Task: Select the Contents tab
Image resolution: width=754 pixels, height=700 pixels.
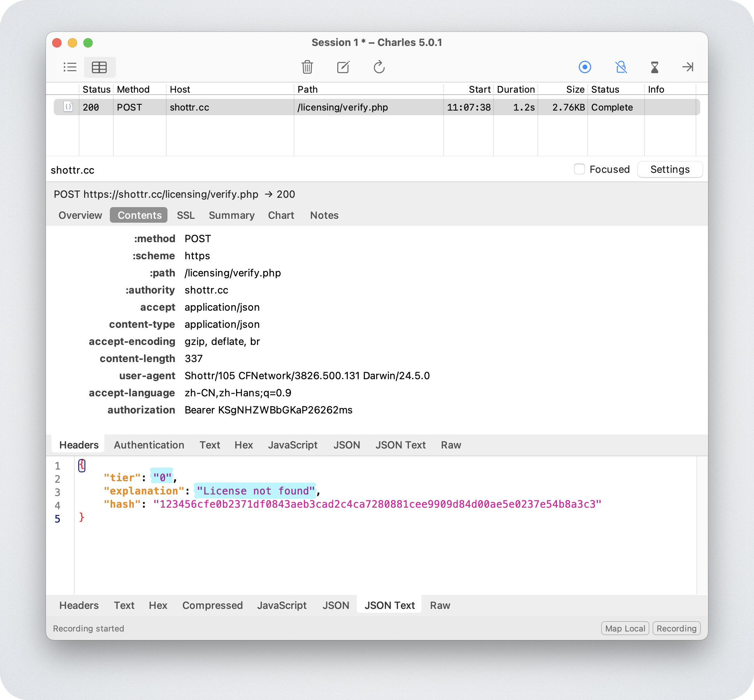Action: click(x=139, y=215)
